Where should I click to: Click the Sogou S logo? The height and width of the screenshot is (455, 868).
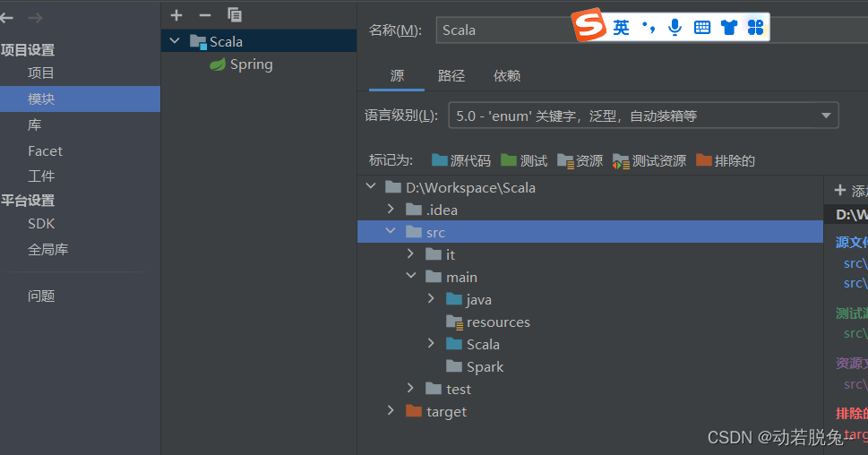(x=589, y=25)
